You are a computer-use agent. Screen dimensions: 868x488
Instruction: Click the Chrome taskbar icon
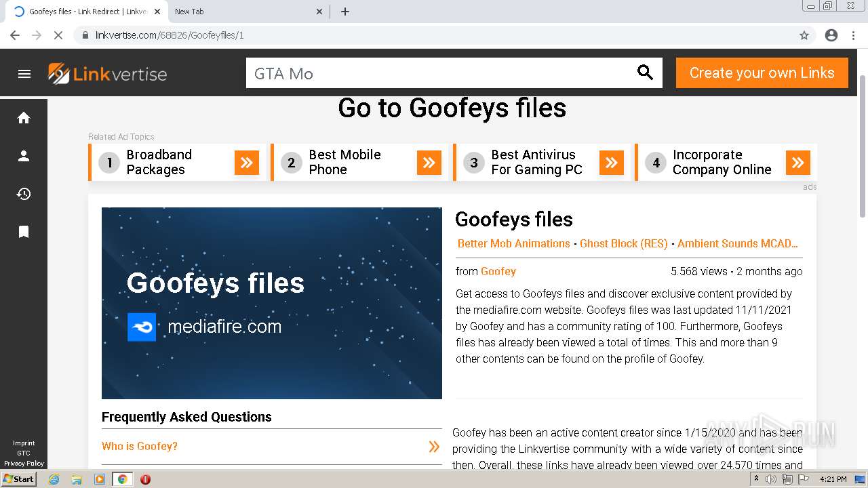pyautogui.click(x=123, y=479)
